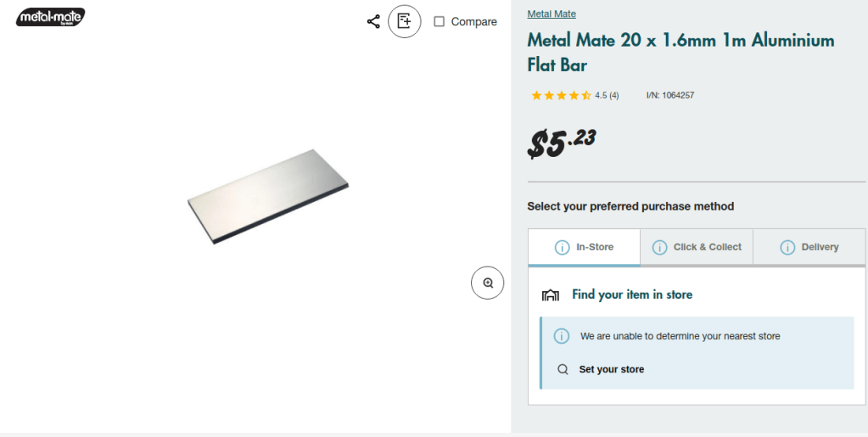The image size is (868, 437).
Task: Click the info icon beside Click & Collect
Action: pos(659,248)
